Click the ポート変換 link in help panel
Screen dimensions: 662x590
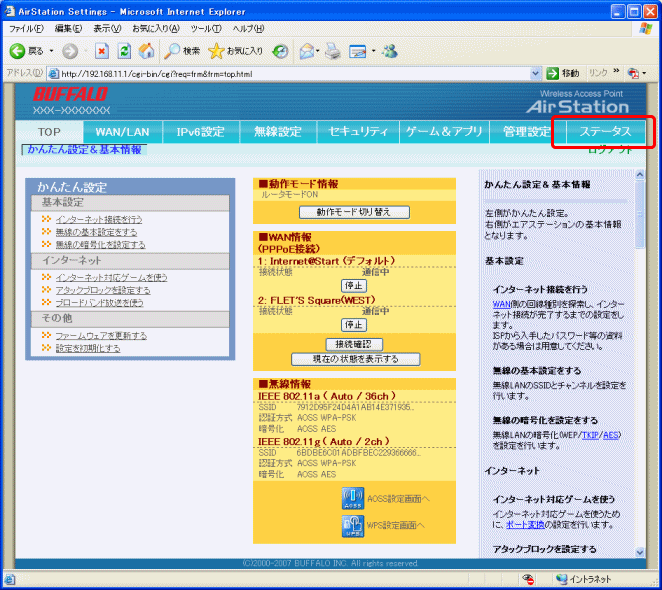(525, 525)
